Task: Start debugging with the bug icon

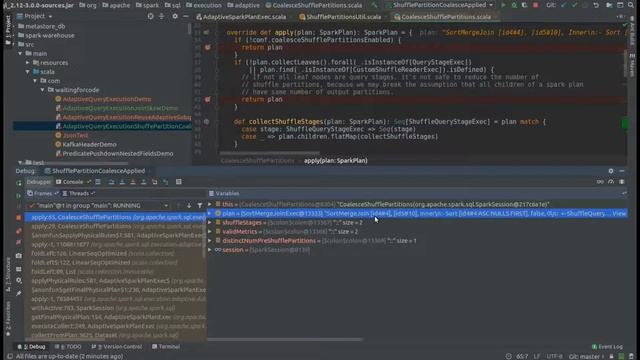Action: (x=514, y=5)
